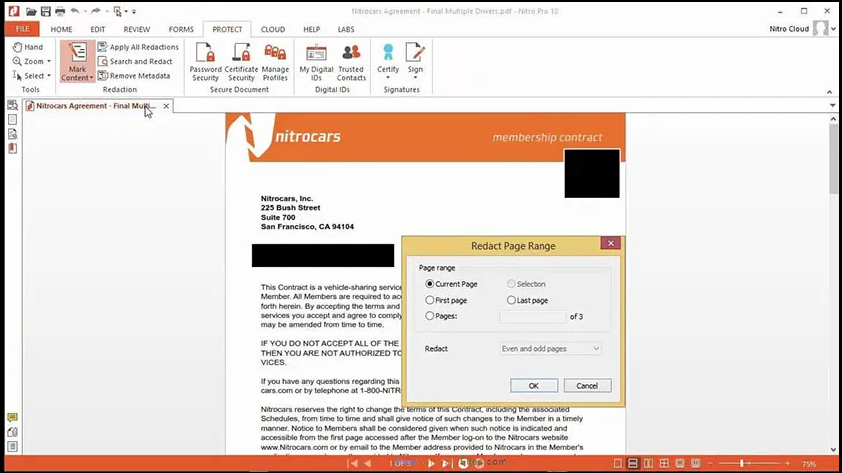Viewport: 842px width, 473px height.
Task: Open My Digital IDs
Action: pyautogui.click(x=316, y=61)
